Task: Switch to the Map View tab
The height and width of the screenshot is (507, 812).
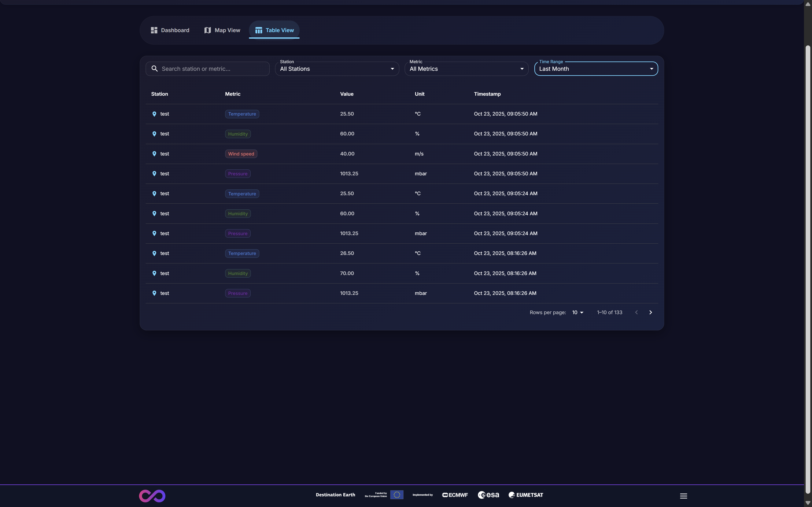Action: [x=222, y=30]
